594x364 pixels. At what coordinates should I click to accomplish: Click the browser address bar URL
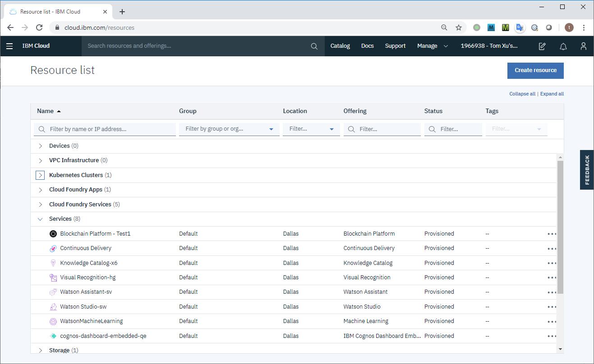tap(99, 27)
